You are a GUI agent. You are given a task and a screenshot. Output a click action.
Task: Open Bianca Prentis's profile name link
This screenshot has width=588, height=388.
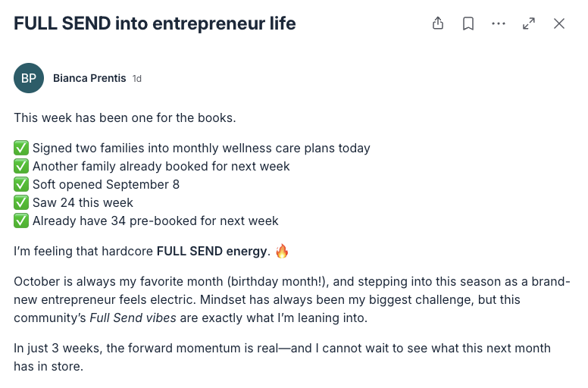89,78
